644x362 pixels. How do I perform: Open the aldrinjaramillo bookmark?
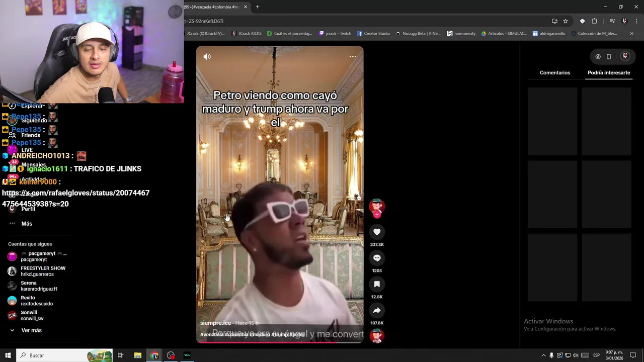(x=549, y=34)
